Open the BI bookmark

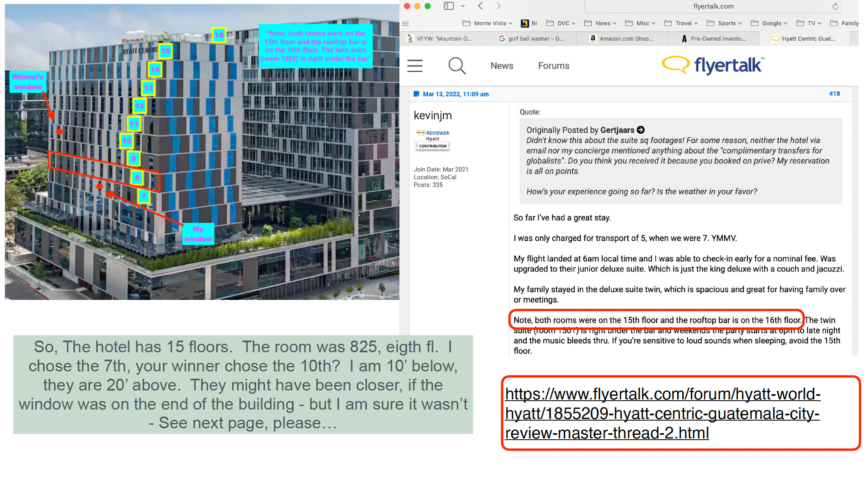(x=529, y=23)
